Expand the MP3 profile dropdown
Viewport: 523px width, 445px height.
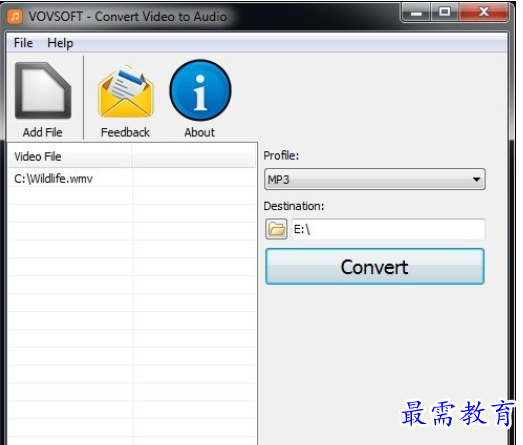point(375,179)
